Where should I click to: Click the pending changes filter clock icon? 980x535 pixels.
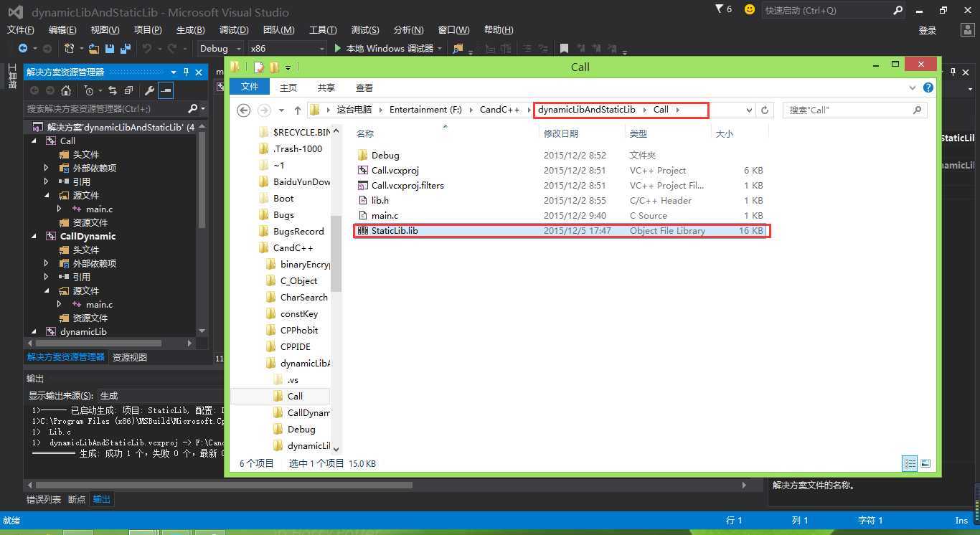tap(88, 90)
